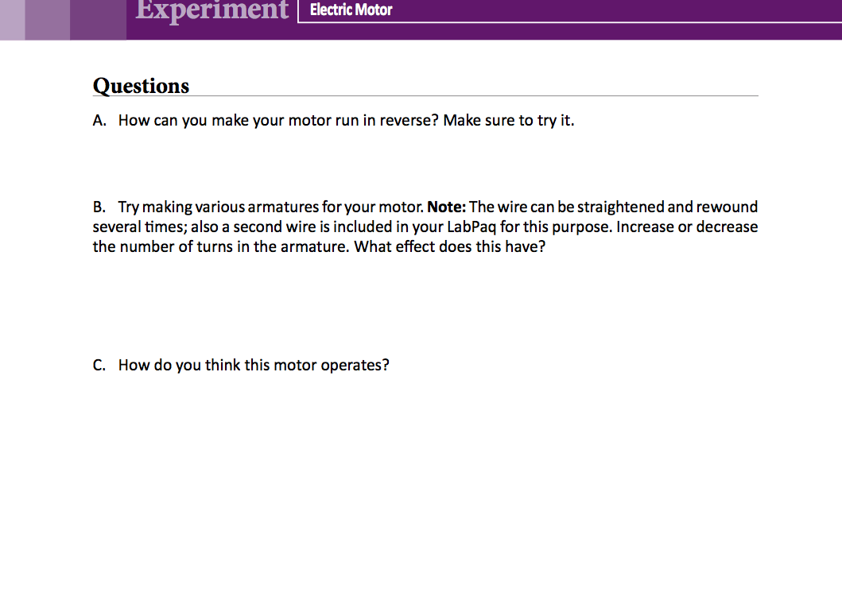This screenshot has height=616, width=842.
Task: Select the "Electric Motor" header label
Action: [351, 10]
